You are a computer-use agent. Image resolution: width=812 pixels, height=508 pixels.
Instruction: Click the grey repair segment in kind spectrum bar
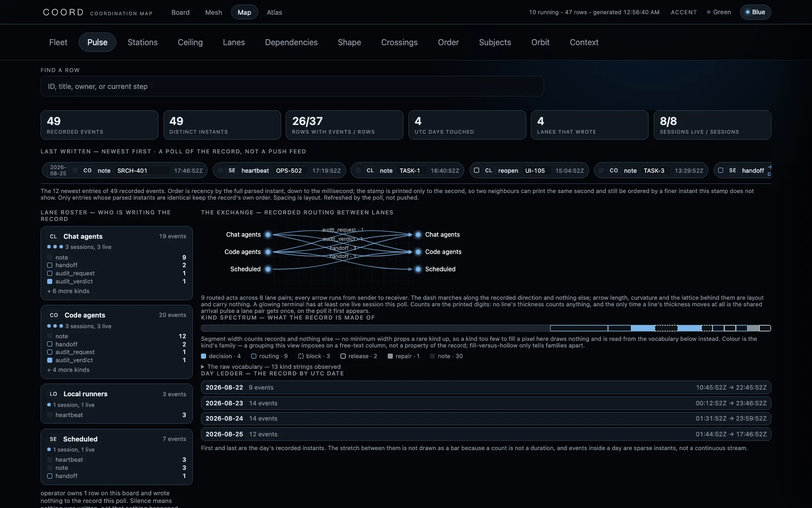pos(753,328)
